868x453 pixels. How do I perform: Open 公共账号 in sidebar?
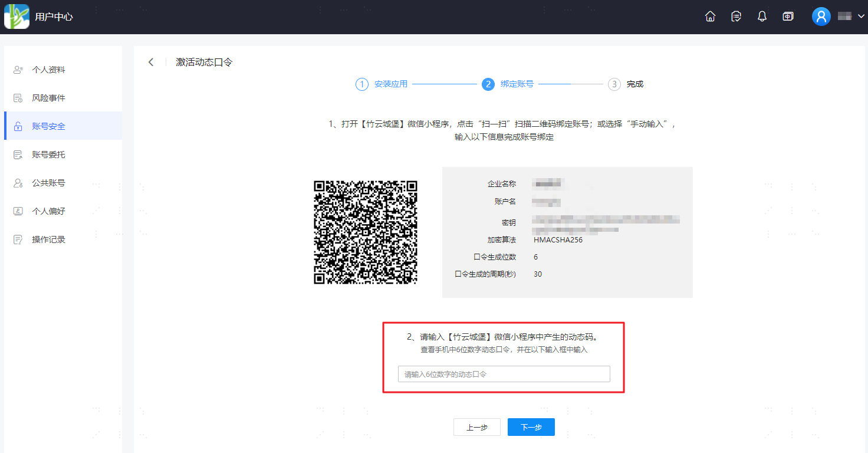(x=63, y=183)
